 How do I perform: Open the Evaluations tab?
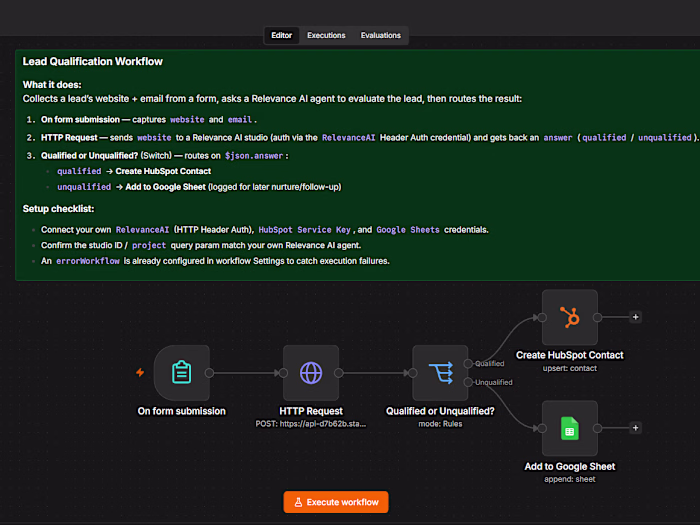[380, 35]
